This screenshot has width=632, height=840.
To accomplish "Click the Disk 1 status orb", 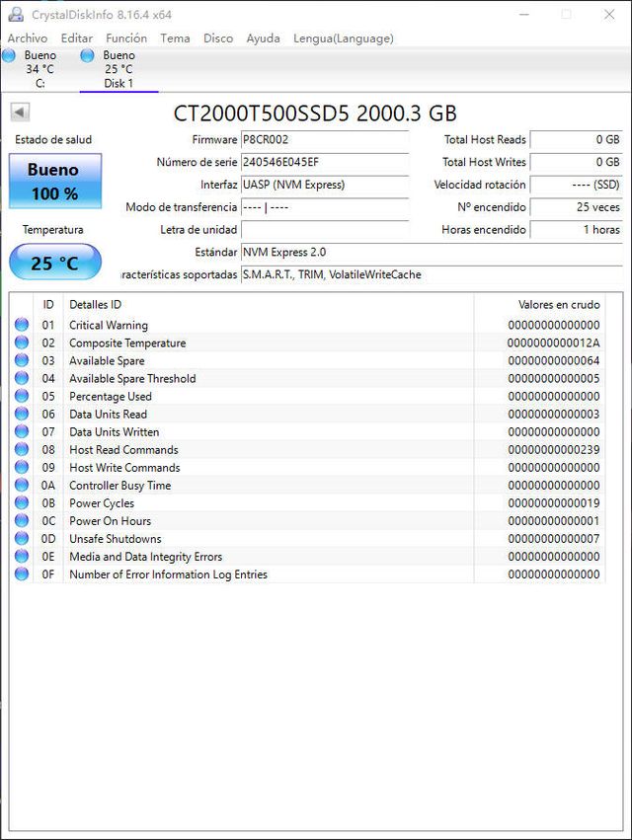I will [87, 55].
